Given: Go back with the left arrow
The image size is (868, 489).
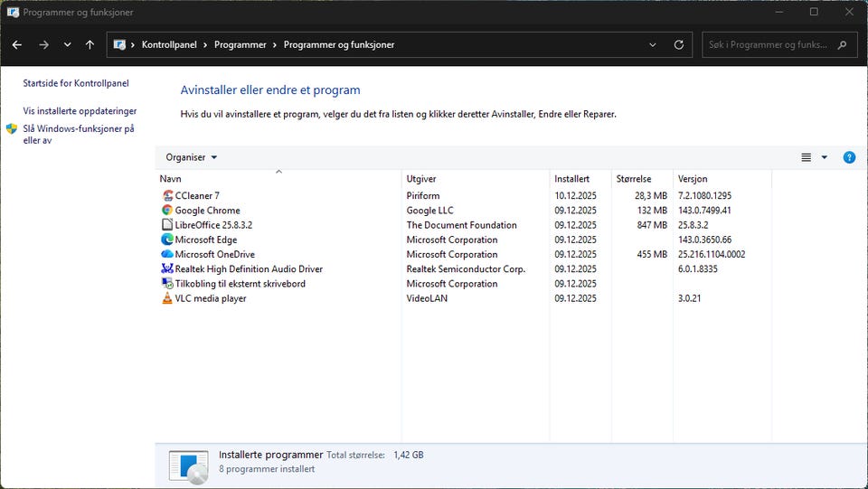Looking at the screenshot, I should click(17, 45).
